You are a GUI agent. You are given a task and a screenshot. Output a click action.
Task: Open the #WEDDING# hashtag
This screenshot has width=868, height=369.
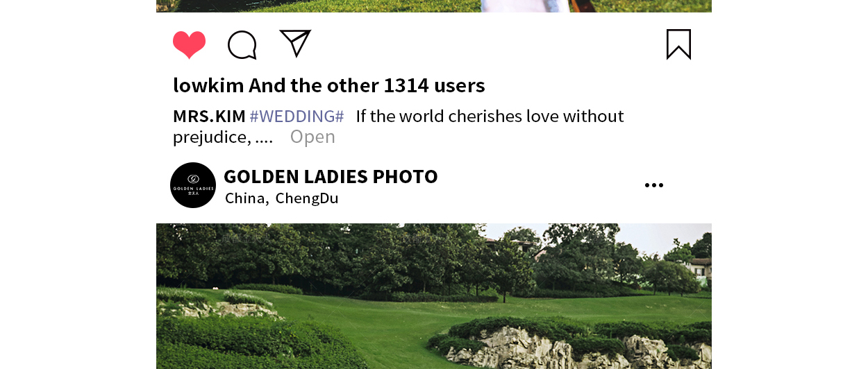[x=297, y=116]
